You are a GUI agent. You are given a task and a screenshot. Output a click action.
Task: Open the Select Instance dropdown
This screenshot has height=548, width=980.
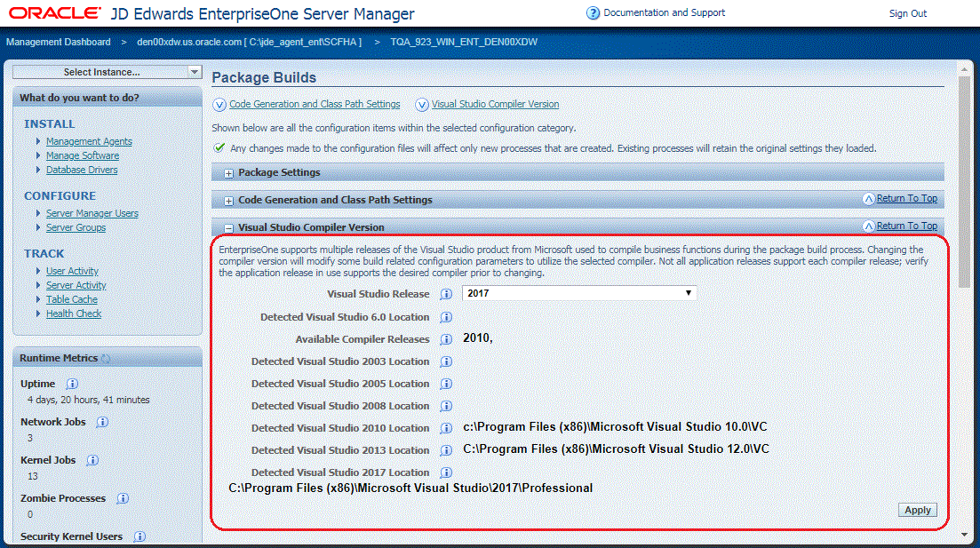point(107,72)
